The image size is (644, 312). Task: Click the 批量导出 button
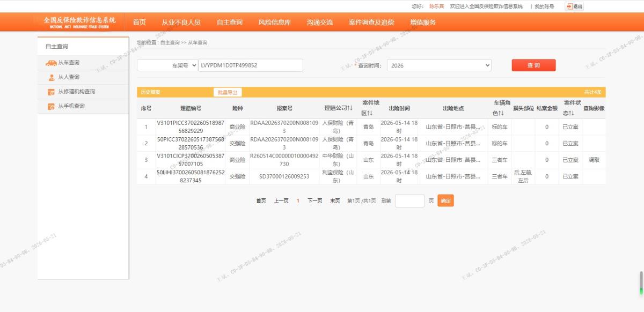point(227,92)
